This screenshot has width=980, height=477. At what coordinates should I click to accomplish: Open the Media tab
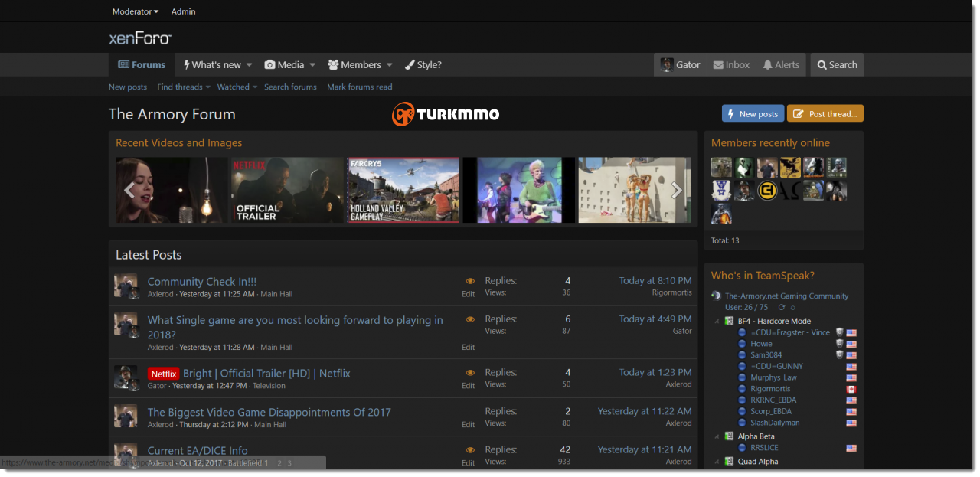pos(284,65)
